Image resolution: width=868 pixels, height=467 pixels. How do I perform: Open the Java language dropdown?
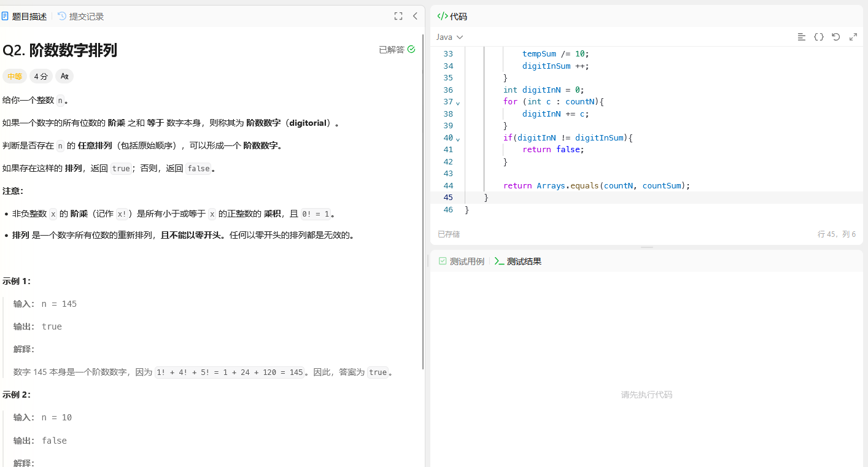pyautogui.click(x=449, y=37)
